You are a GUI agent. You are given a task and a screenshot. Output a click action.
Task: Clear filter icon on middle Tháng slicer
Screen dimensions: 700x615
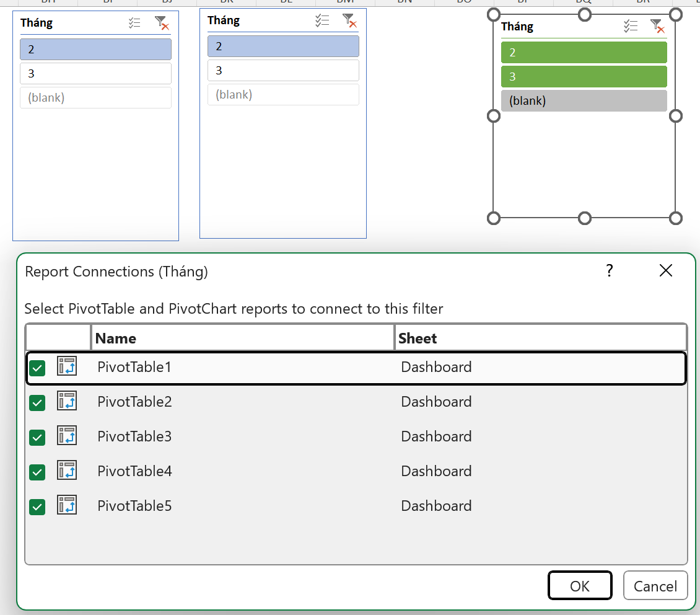pos(349,20)
